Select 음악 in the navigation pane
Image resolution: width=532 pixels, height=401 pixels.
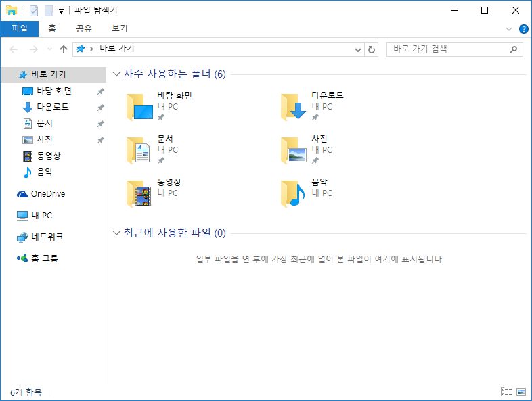[x=53, y=172]
